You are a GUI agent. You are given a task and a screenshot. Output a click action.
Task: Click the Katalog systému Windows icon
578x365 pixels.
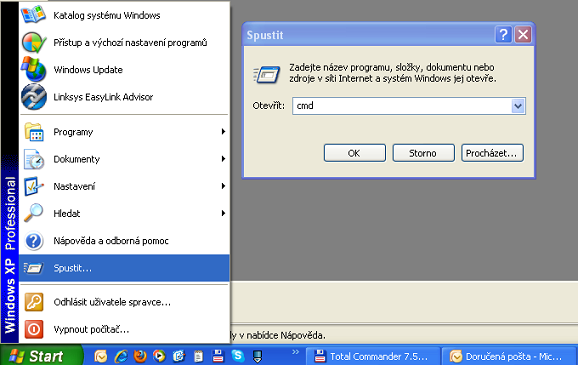[34, 14]
